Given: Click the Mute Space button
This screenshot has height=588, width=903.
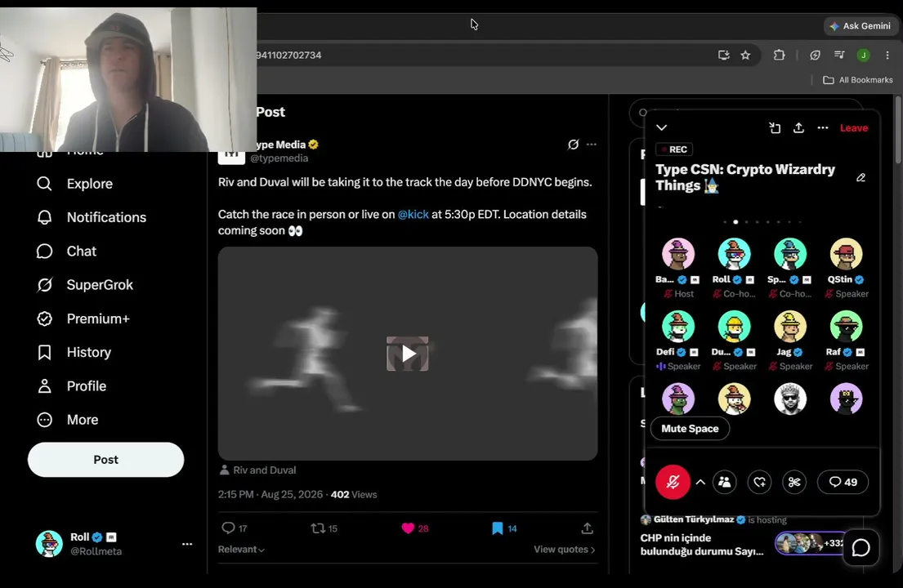Looking at the screenshot, I should (x=690, y=429).
